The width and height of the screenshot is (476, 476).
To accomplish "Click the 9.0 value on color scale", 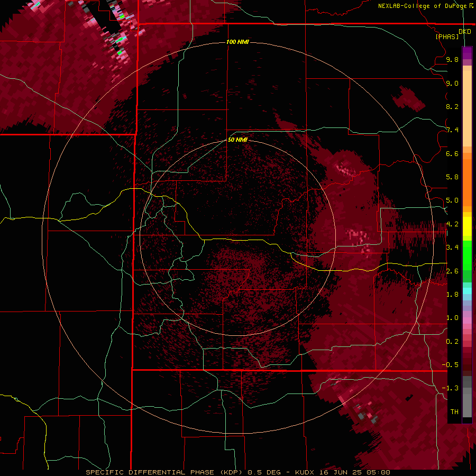I will (x=452, y=83).
